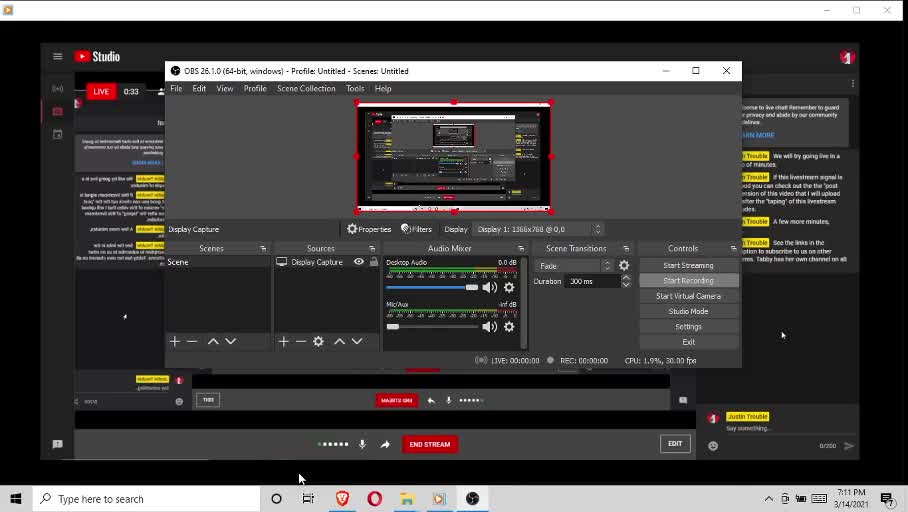Open the Stream tab in YouTube Studio sidebar
The width and height of the screenshot is (908, 512).
point(57,89)
